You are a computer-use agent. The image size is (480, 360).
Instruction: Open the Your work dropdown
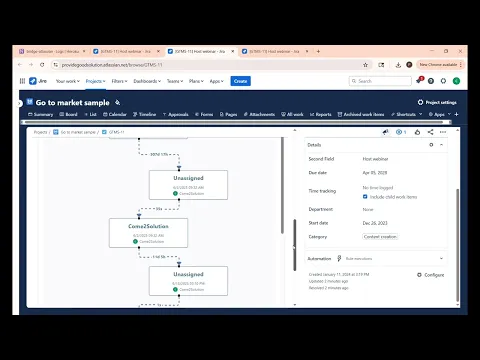(x=68, y=81)
